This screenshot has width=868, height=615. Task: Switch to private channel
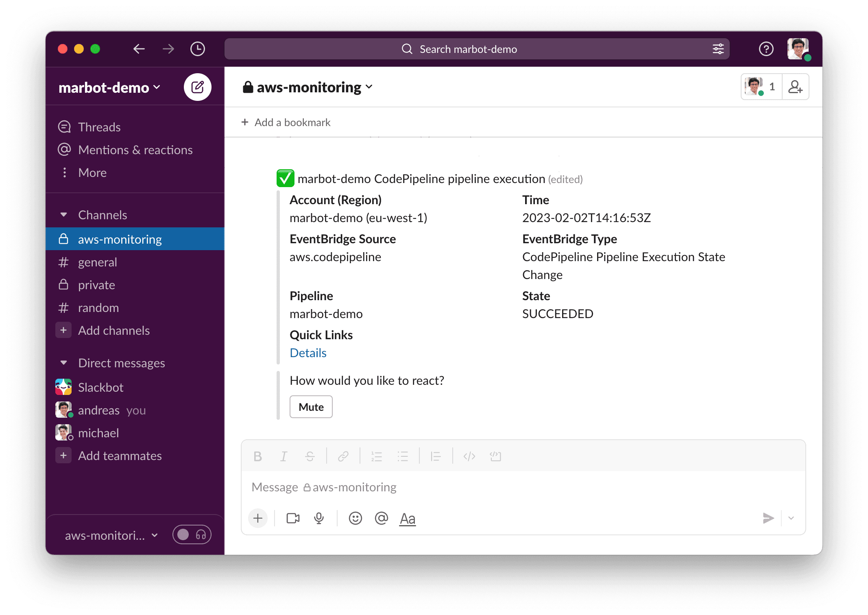click(135, 285)
